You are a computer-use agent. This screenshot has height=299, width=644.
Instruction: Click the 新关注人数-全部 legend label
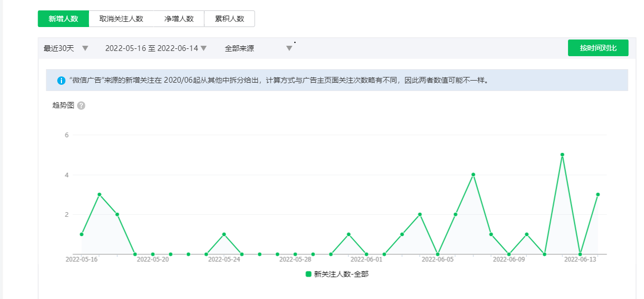tap(341, 274)
